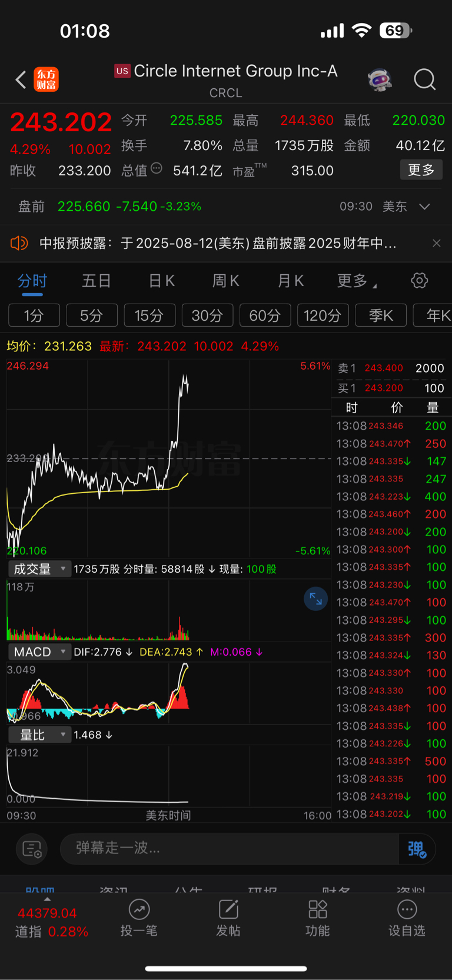Tap the 243.202 current price

(61, 122)
